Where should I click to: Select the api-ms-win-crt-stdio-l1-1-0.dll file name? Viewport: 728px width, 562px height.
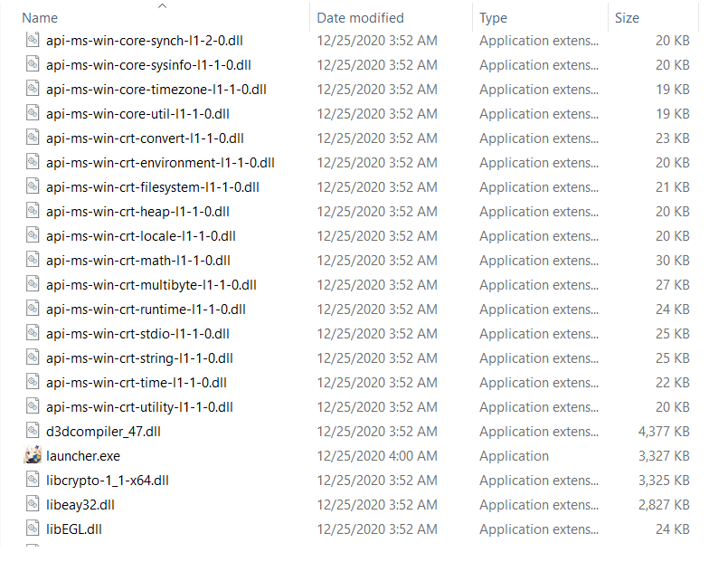[x=137, y=333]
